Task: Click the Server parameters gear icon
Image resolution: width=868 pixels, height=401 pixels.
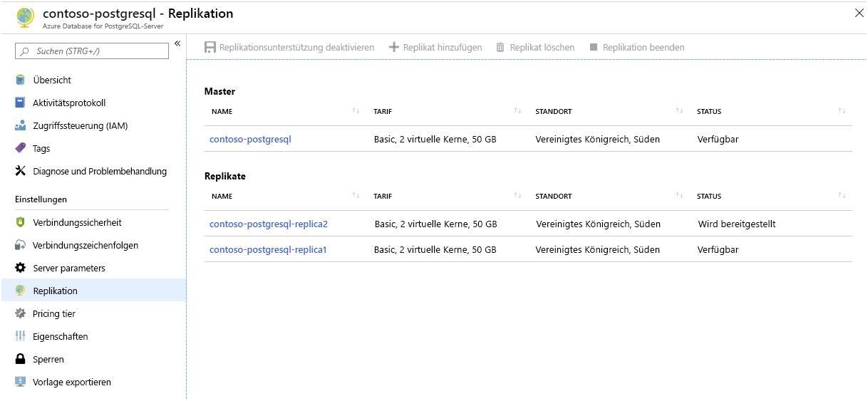Action: click(20, 268)
